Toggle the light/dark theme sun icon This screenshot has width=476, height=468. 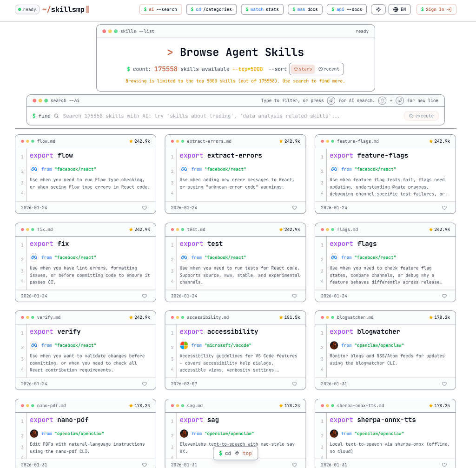pos(378,9)
